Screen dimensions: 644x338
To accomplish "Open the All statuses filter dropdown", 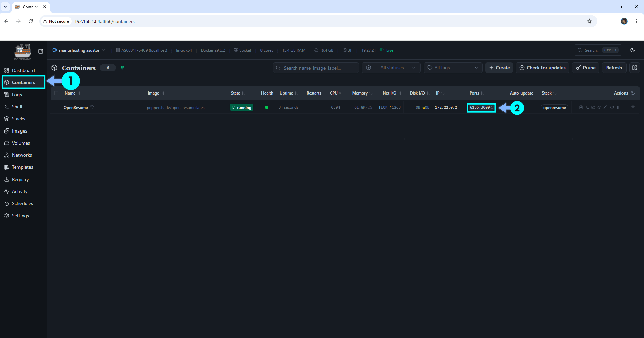I will (x=391, y=68).
